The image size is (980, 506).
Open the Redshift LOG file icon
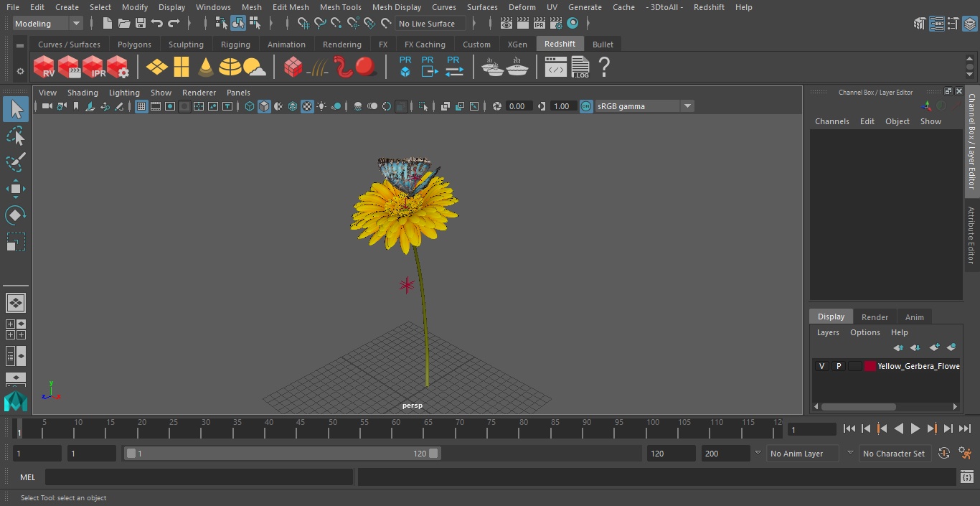pos(580,67)
